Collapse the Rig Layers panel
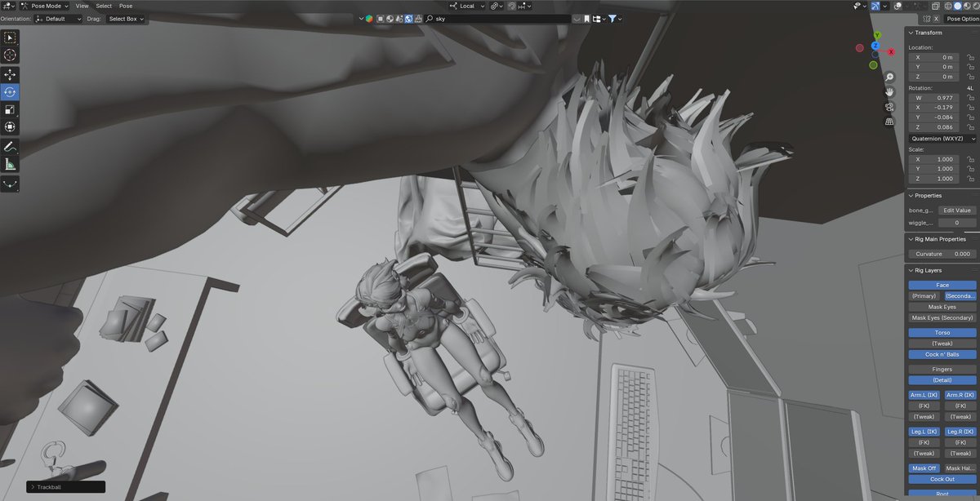 pyautogui.click(x=927, y=270)
